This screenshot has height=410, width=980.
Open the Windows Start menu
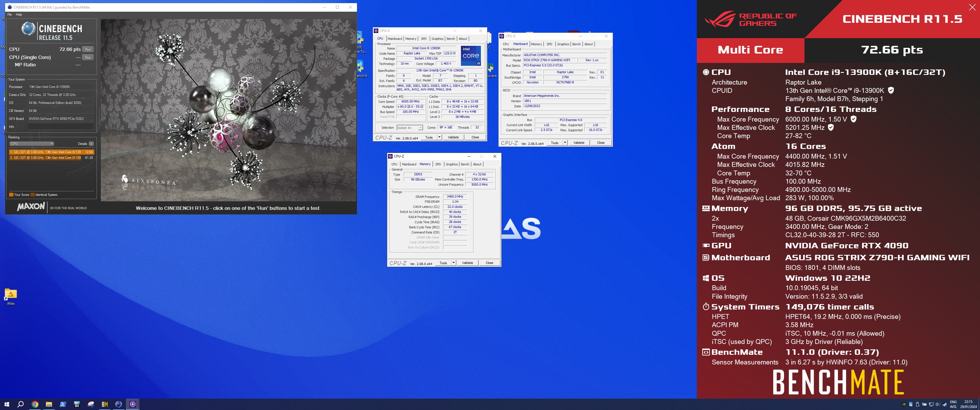[7, 404]
